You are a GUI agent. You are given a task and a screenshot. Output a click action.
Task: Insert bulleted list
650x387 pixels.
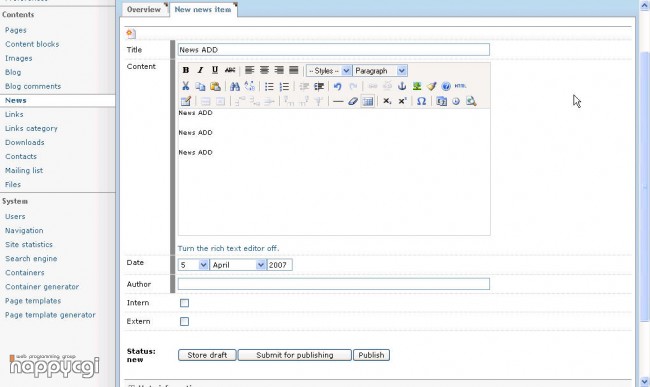pyautogui.click(x=269, y=86)
